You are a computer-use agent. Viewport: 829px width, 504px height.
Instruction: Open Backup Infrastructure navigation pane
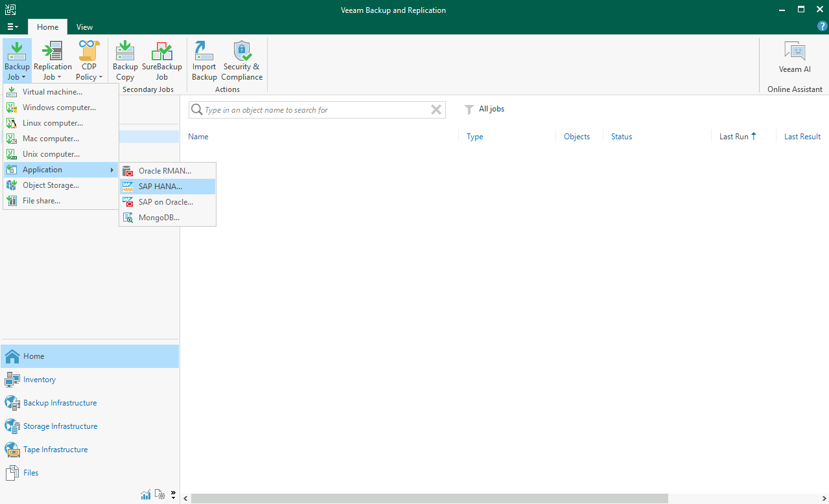point(60,403)
